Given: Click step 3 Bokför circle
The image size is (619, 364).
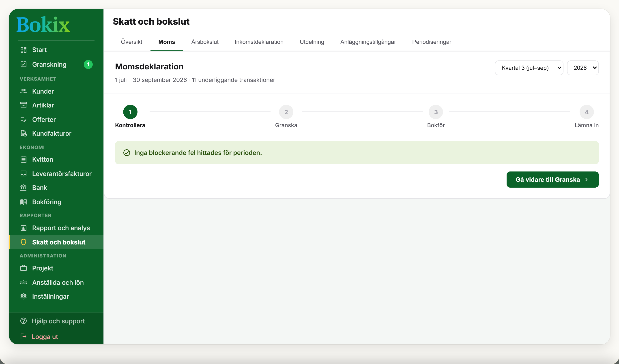Looking at the screenshot, I should 436,112.
